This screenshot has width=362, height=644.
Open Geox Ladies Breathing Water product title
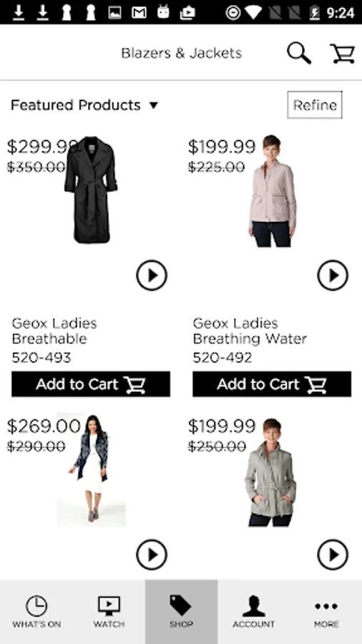pos(250,331)
